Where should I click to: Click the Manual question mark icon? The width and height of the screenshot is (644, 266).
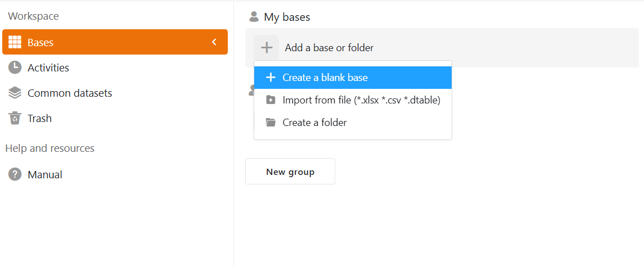15,174
